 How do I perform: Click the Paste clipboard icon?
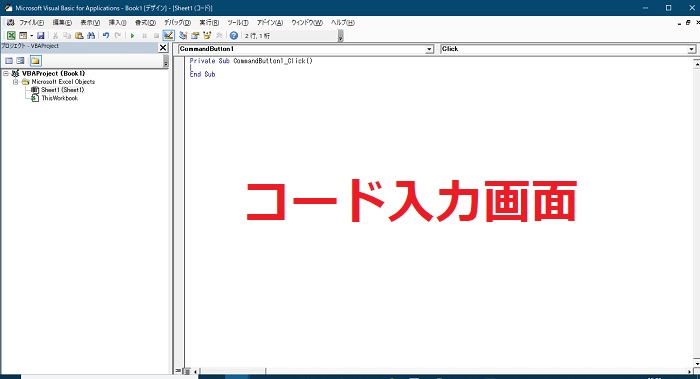[79, 35]
